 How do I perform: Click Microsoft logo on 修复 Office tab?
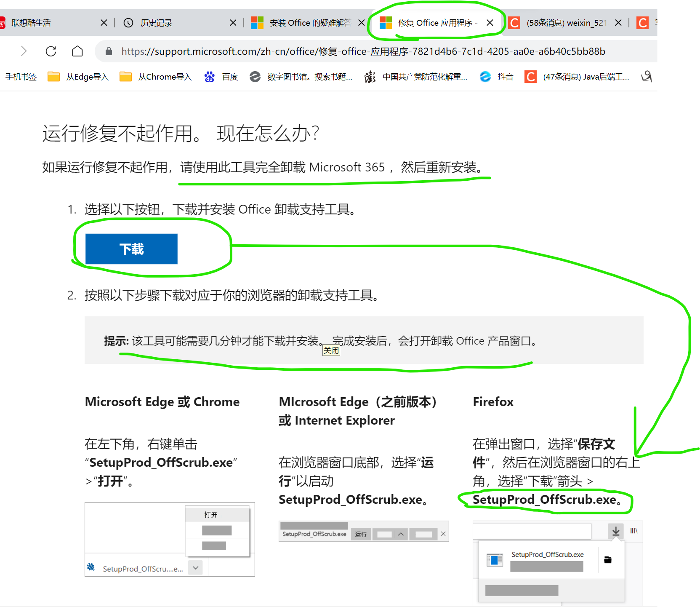(386, 23)
